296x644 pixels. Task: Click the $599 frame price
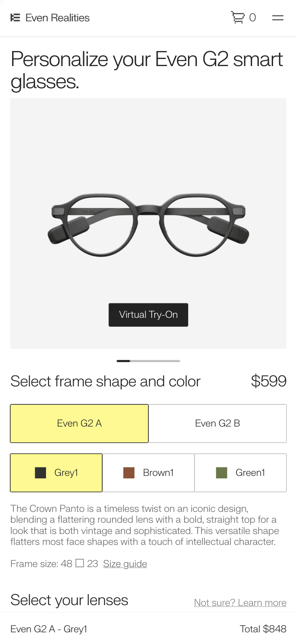point(268,381)
